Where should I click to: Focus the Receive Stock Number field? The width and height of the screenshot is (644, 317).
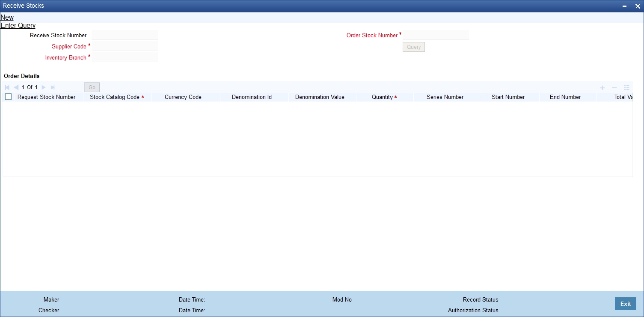125,35
